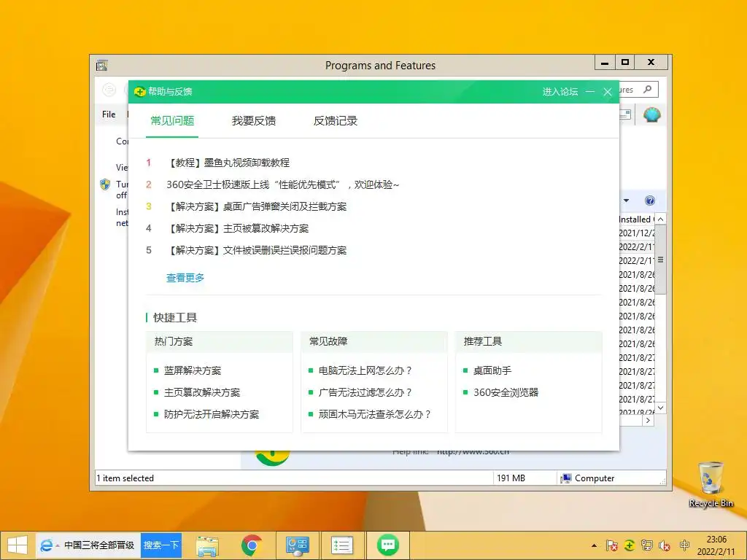The height and width of the screenshot is (560, 747).
Task: Open 顽固木马无法查杀怎么办？ item
Action: pos(374,414)
